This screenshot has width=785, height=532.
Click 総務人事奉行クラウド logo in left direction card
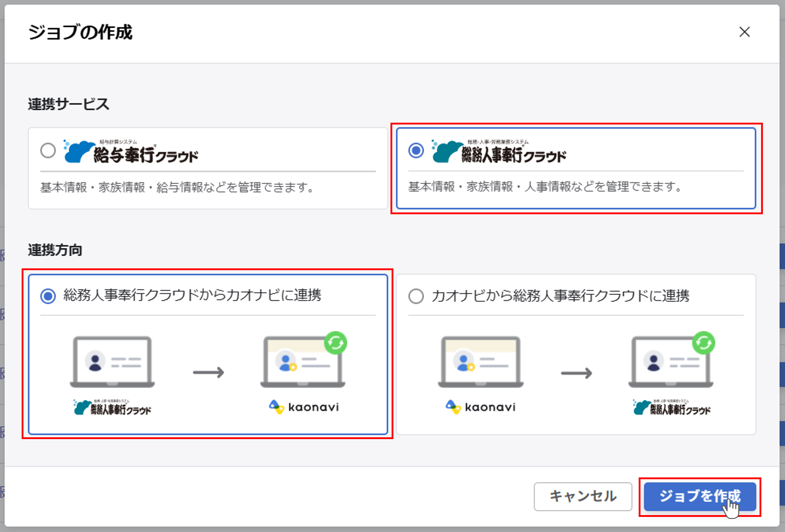coord(112,407)
